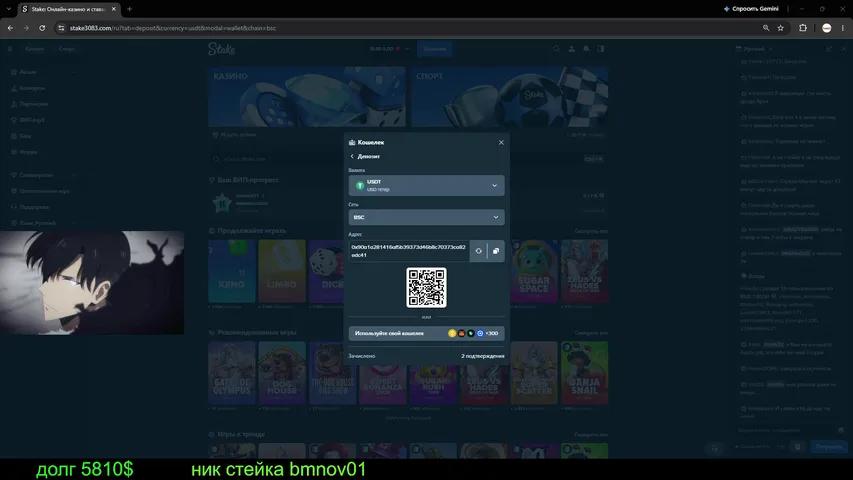Screen dimensions: 853x480
Task: Open the Русский chat language dropdown
Action: (754, 48)
